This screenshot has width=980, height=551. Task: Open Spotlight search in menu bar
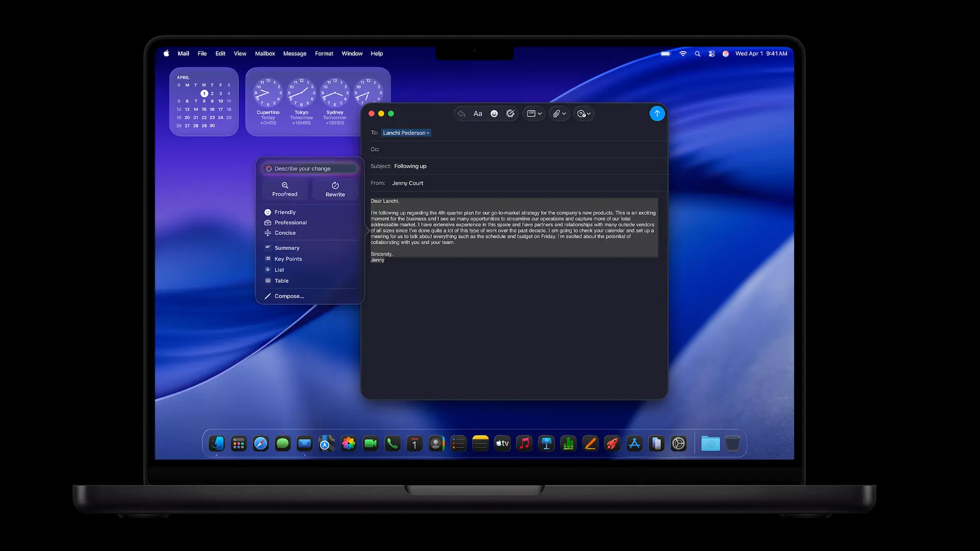[697, 54]
